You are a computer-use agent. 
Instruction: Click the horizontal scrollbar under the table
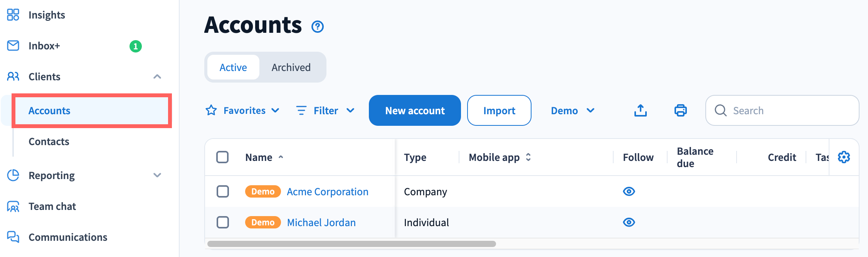(x=352, y=244)
